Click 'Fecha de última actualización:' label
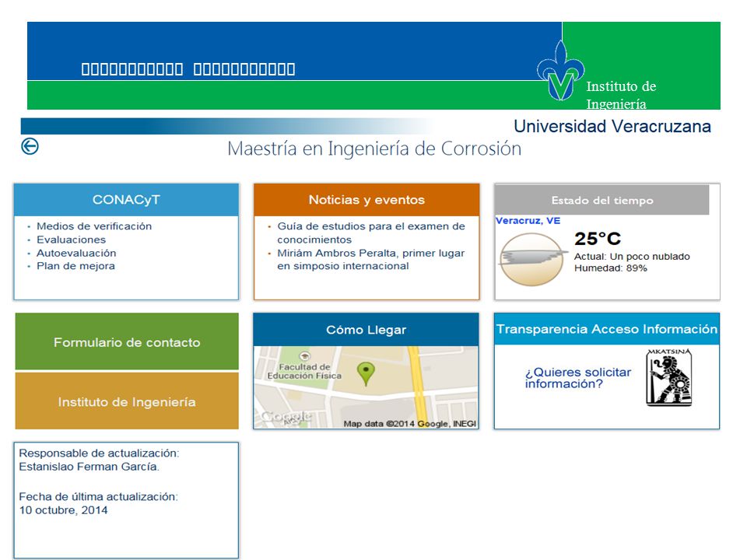This screenshot has width=747, height=560. click(x=98, y=497)
